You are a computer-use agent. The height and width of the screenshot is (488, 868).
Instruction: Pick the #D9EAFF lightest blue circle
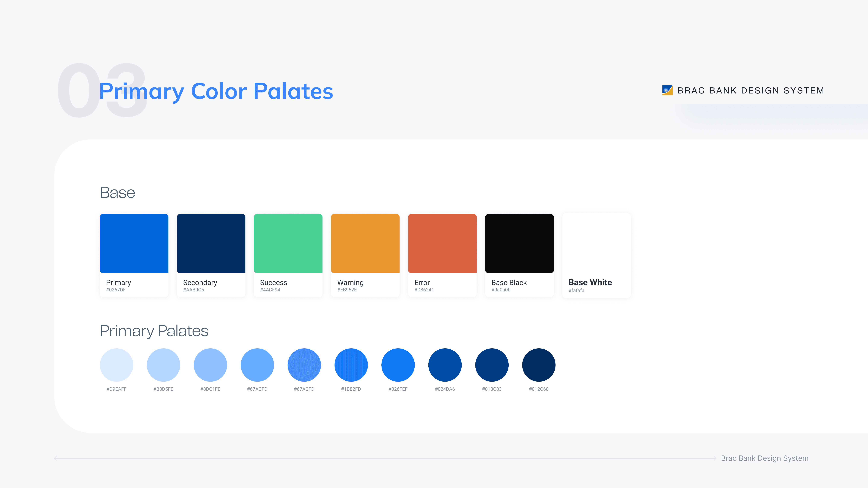(117, 365)
